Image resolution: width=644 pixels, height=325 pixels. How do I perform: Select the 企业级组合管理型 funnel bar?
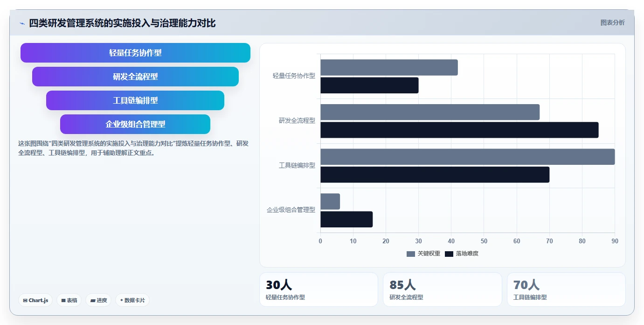coord(135,124)
